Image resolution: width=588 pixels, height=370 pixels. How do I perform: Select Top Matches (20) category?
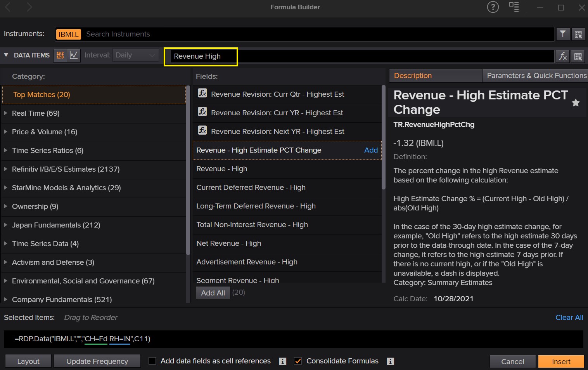pos(93,95)
